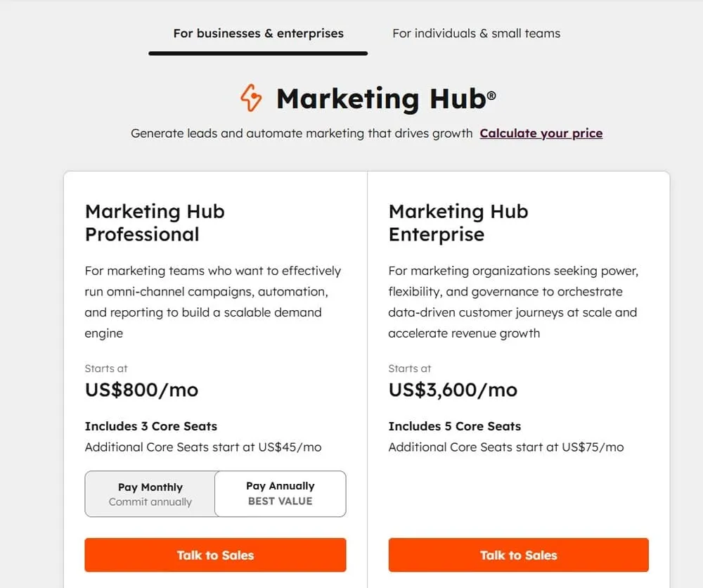The width and height of the screenshot is (703, 588).
Task: Choose the Pay Annually best value option
Action: [280, 494]
